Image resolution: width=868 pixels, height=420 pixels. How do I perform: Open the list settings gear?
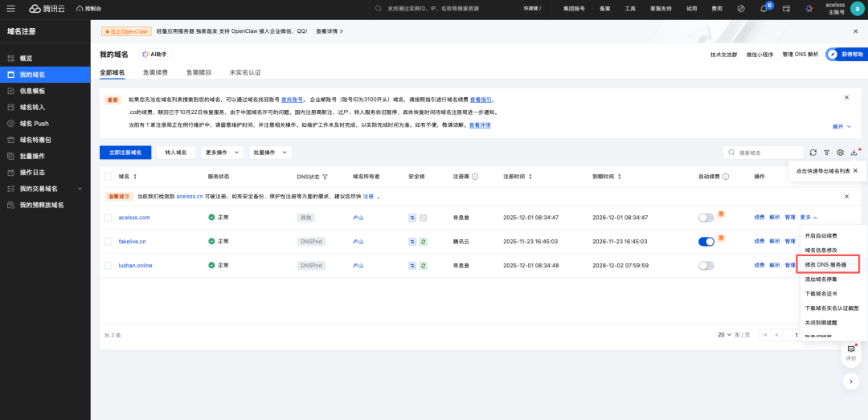click(840, 152)
